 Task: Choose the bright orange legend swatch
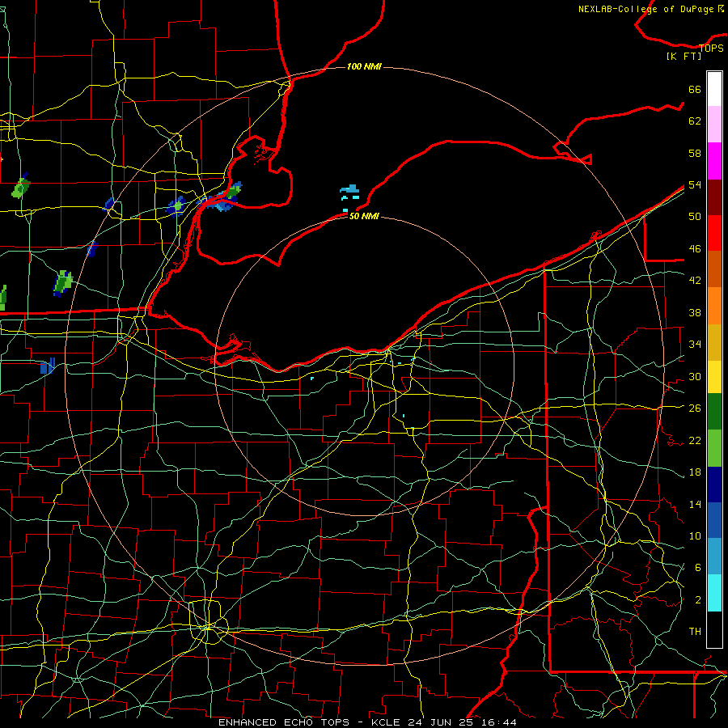(x=714, y=305)
